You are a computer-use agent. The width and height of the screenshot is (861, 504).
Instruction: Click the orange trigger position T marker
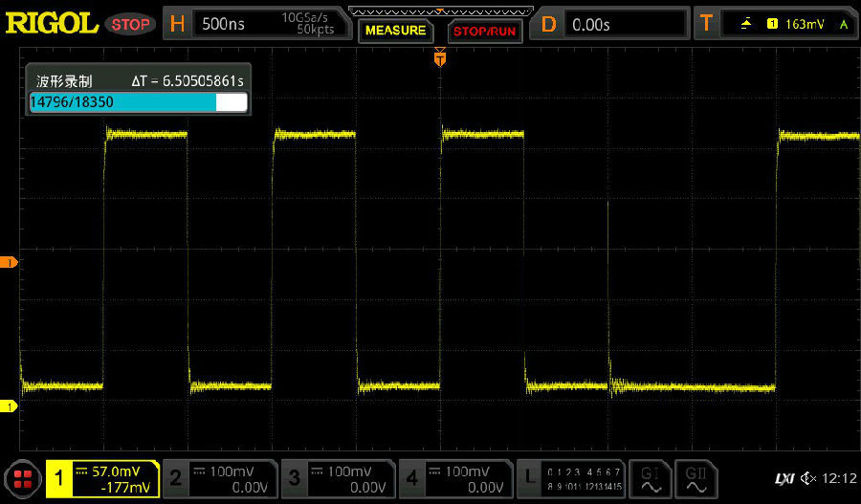click(x=440, y=57)
